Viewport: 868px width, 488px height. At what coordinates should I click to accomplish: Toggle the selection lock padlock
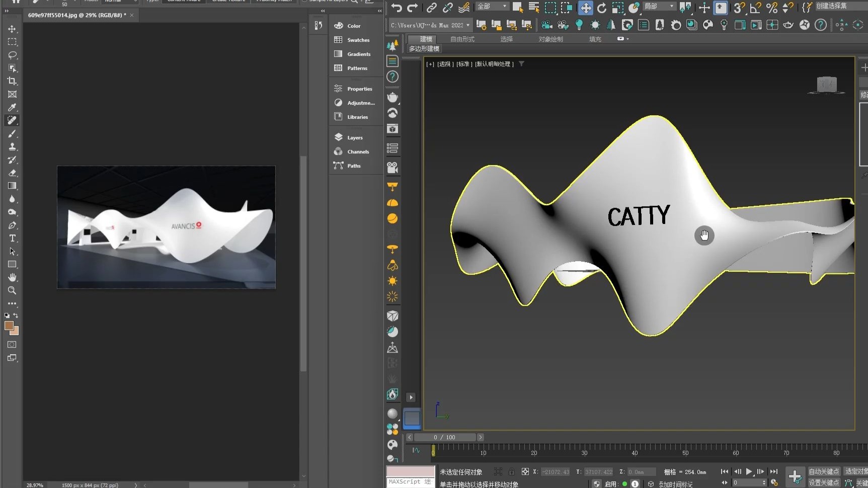click(511, 471)
